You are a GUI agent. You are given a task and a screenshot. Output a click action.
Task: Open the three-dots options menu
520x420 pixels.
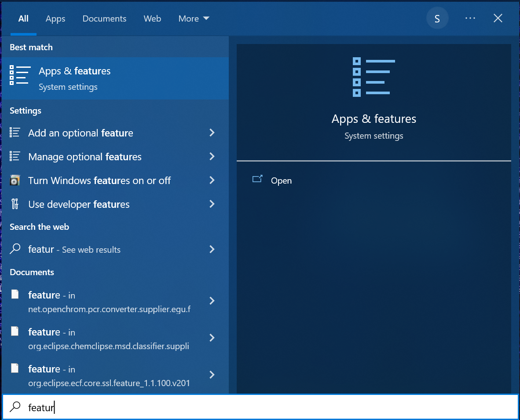(470, 18)
